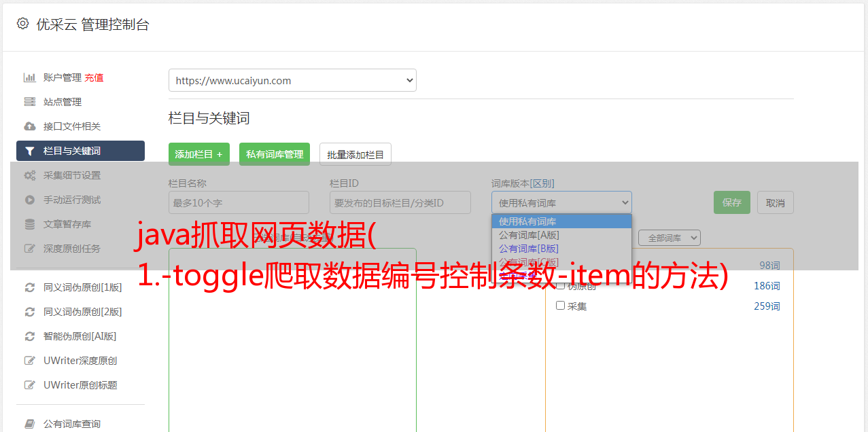
Task: Click the 优采云 管理控制台 title
Action: [92, 24]
